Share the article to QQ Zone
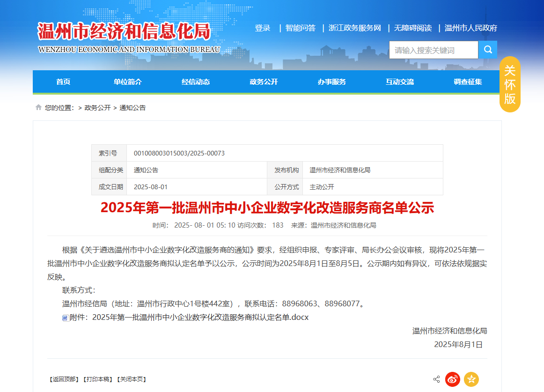 (471, 379)
